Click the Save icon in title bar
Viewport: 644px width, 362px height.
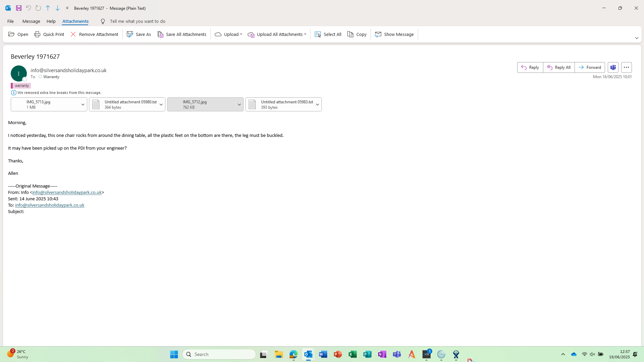pos(19,8)
